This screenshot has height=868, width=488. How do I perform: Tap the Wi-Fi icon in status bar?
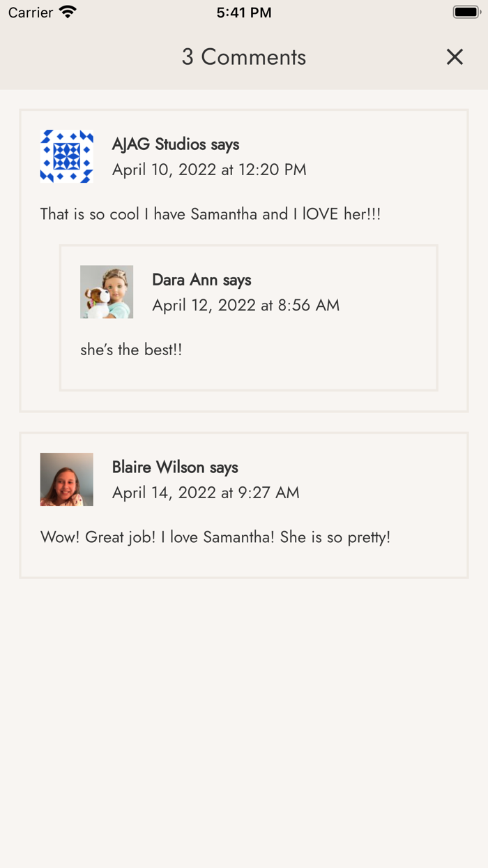68,12
